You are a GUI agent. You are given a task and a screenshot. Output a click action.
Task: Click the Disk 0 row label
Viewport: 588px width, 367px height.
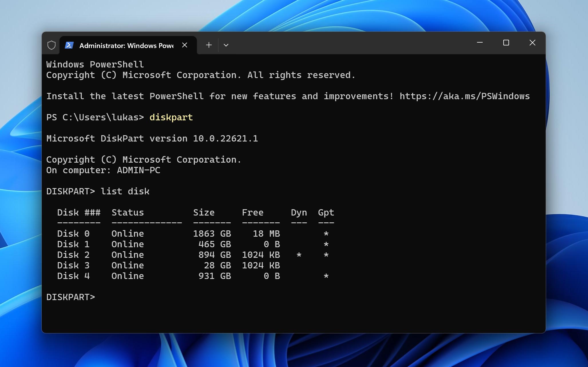pyautogui.click(x=73, y=234)
